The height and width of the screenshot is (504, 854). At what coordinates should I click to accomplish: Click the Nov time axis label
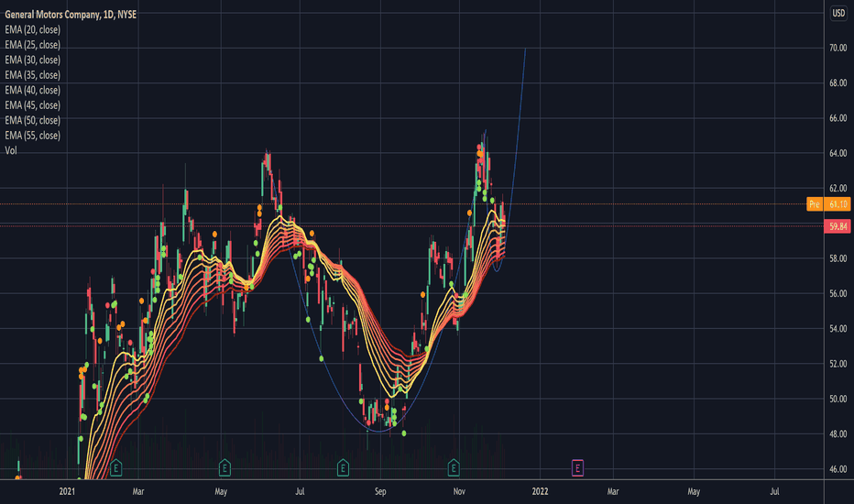click(x=459, y=491)
